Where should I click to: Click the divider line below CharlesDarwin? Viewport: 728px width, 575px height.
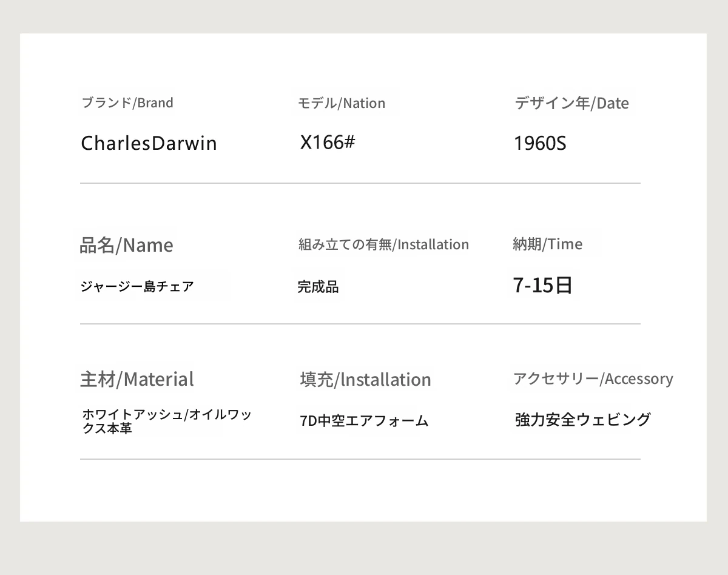pos(360,183)
